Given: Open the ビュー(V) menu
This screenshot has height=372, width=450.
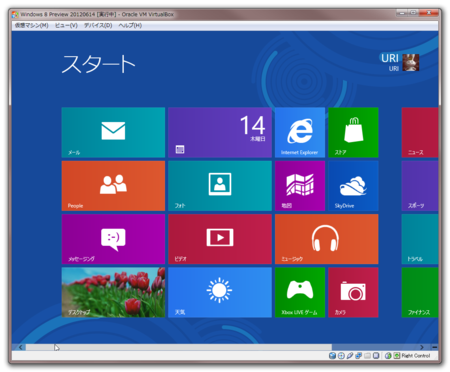Looking at the screenshot, I should click(66, 25).
